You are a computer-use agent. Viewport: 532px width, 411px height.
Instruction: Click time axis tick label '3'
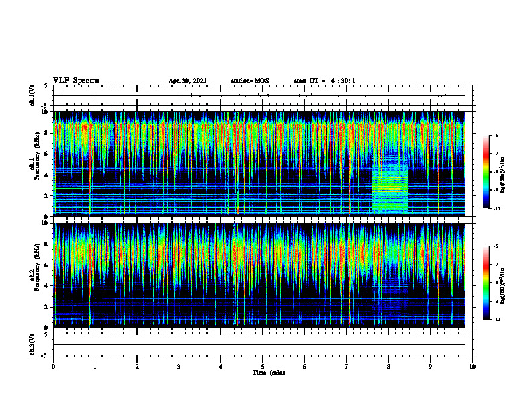[x=179, y=367]
